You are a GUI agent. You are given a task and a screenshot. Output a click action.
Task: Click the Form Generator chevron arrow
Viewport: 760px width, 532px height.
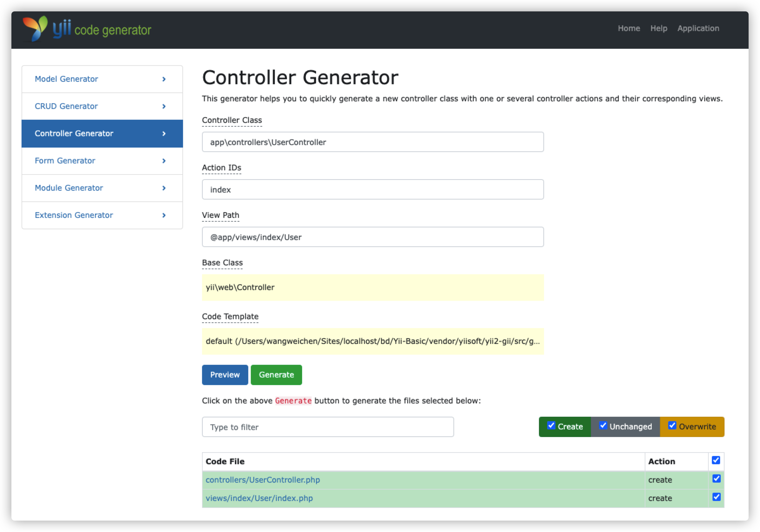coord(164,161)
